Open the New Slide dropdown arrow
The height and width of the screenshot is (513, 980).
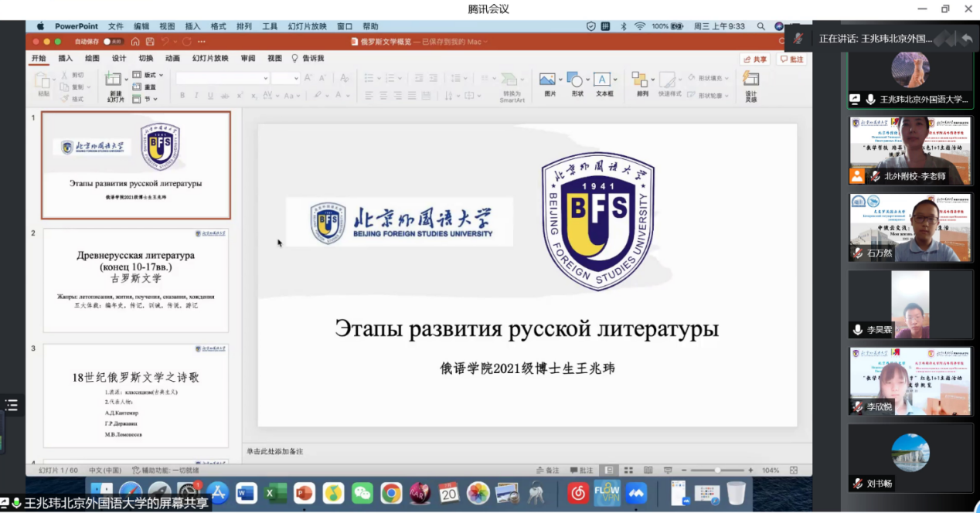(126, 79)
